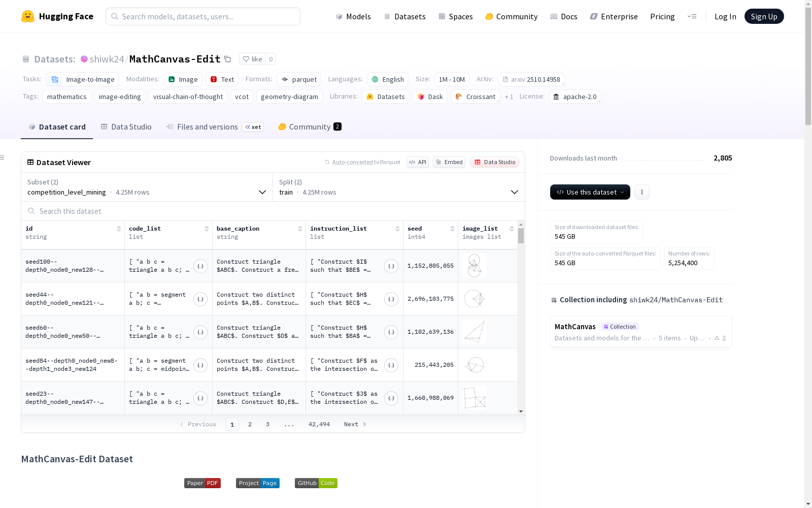Open the MathCanvas collection card

[x=641, y=332]
